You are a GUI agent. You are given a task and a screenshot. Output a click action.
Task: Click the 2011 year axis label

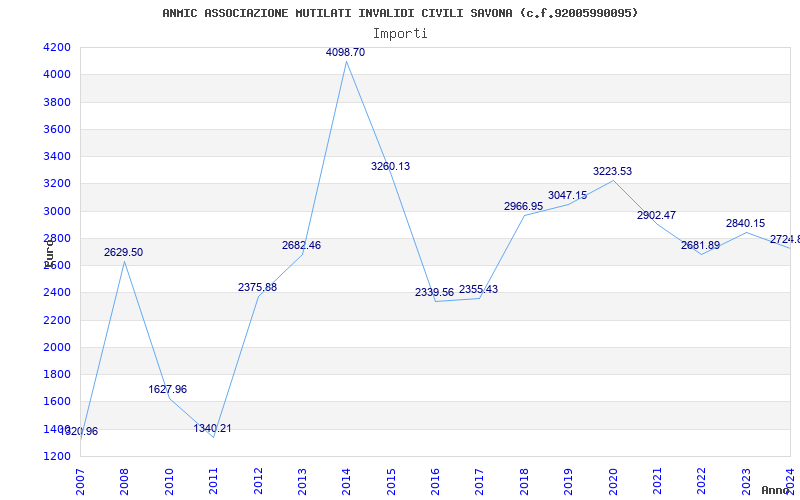213,481
